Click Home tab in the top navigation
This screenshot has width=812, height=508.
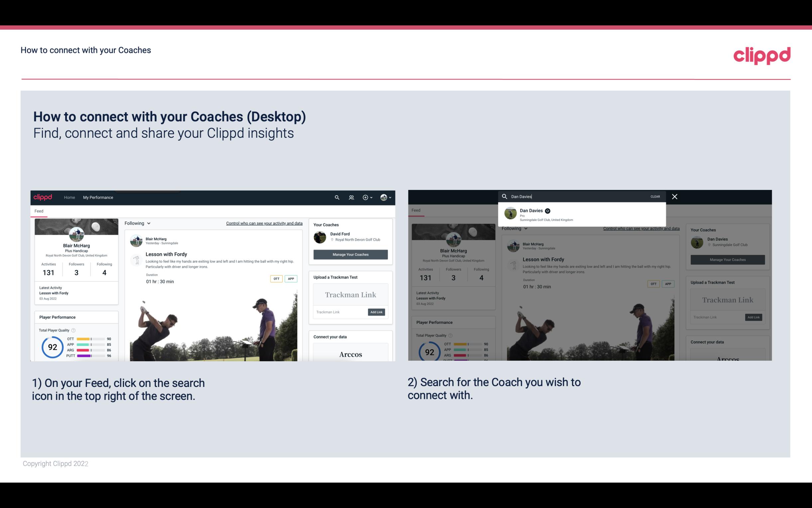point(69,197)
